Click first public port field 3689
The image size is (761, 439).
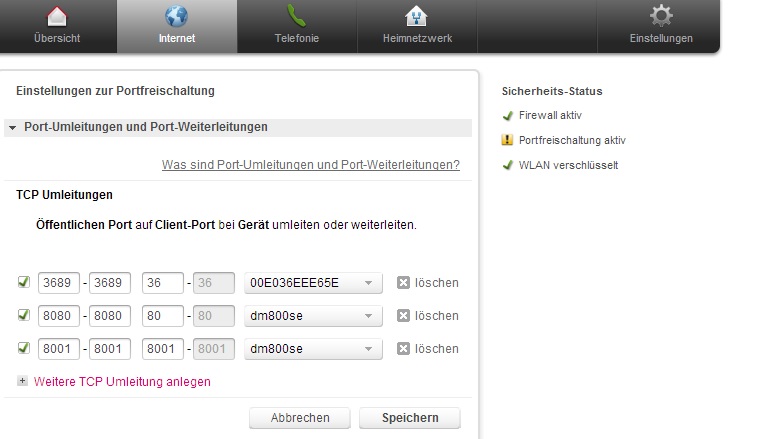pyautogui.click(x=59, y=283)
